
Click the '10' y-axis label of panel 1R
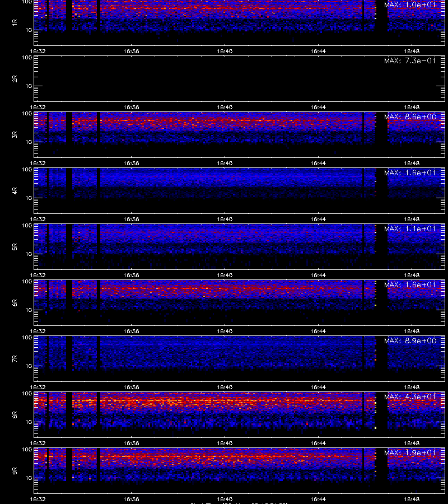[29, 30]
